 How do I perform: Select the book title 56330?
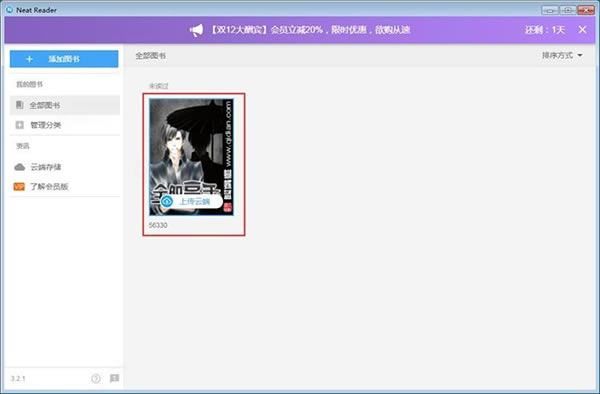pyautogui.click(x=158, y=225)
